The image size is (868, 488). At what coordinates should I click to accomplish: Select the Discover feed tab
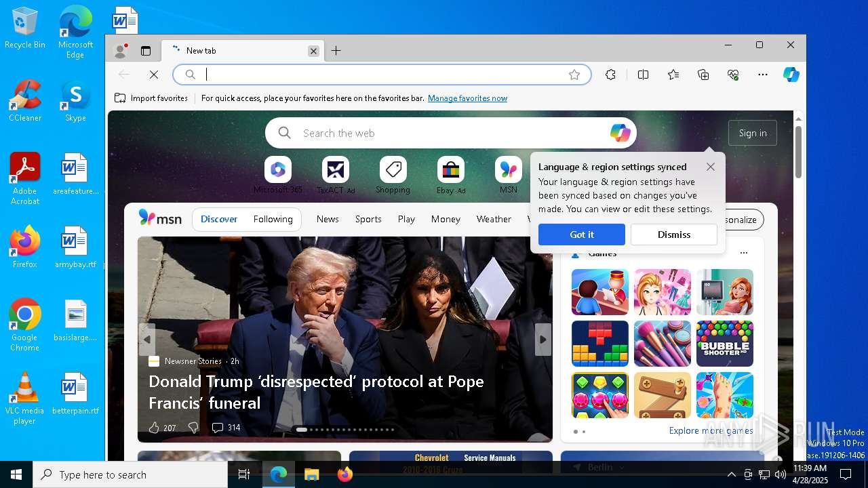click(219, 219)
